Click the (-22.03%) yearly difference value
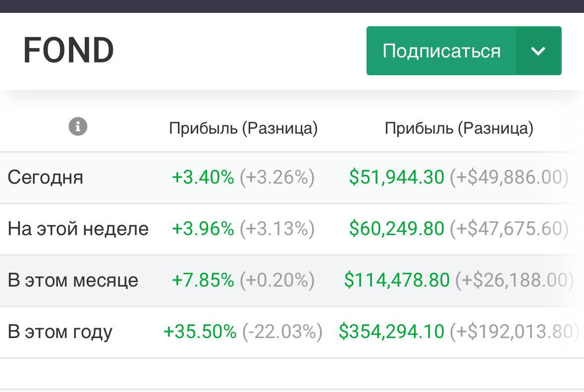The image size is (584, 392). [282, 331]
